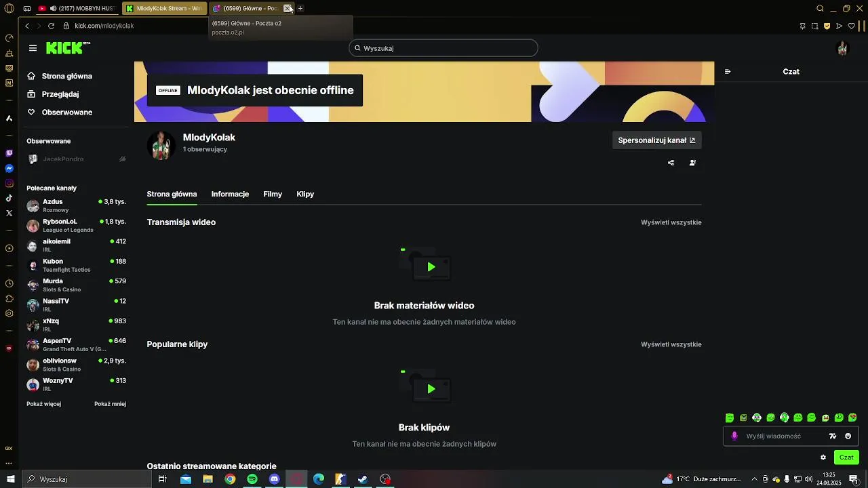The height and width of the screenshot is (488, 868).
Task: Open the Kubon channel
Action: coord(76,266)
